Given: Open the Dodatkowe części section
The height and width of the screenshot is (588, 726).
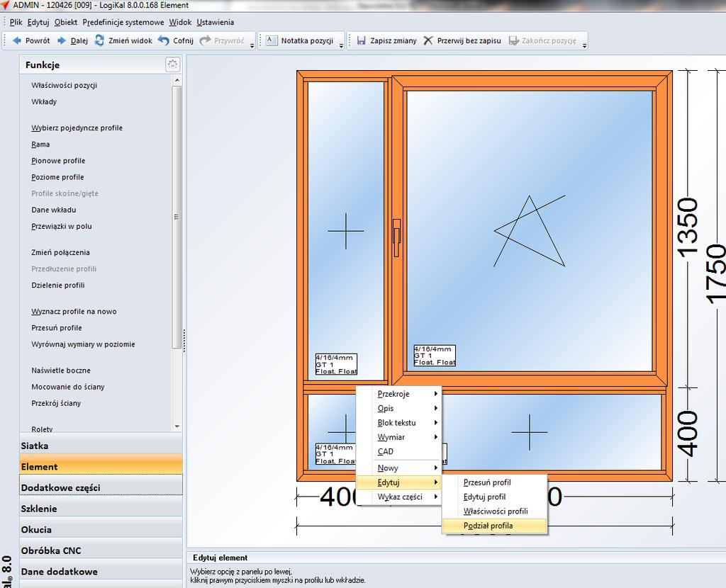Looking at the screenshot, I should pos(101,487).
